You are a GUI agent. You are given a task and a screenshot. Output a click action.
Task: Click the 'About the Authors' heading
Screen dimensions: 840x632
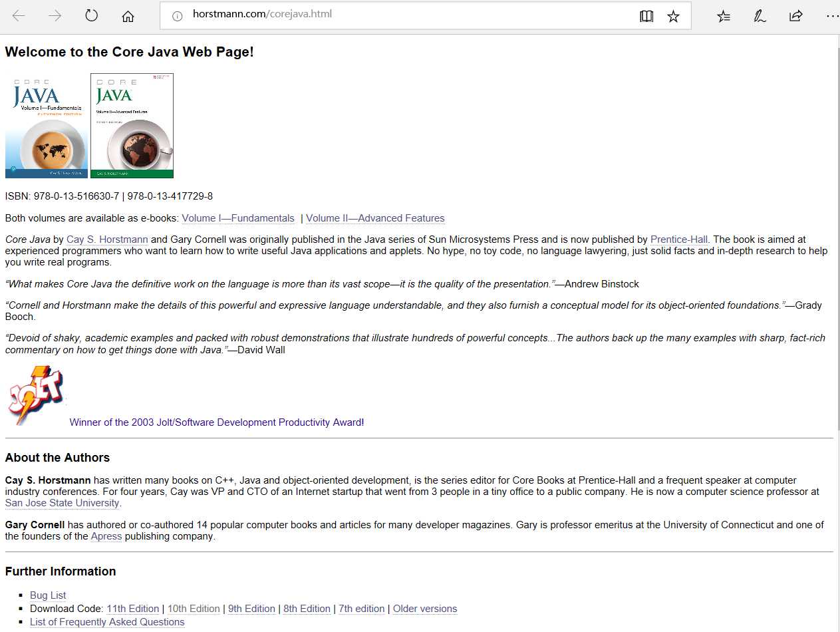click(x=57, y=458)
